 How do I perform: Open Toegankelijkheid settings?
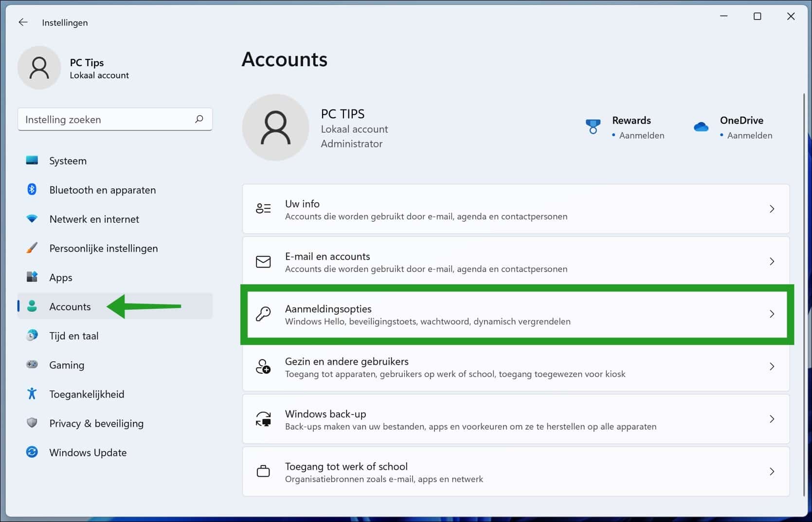click(115, 394)
